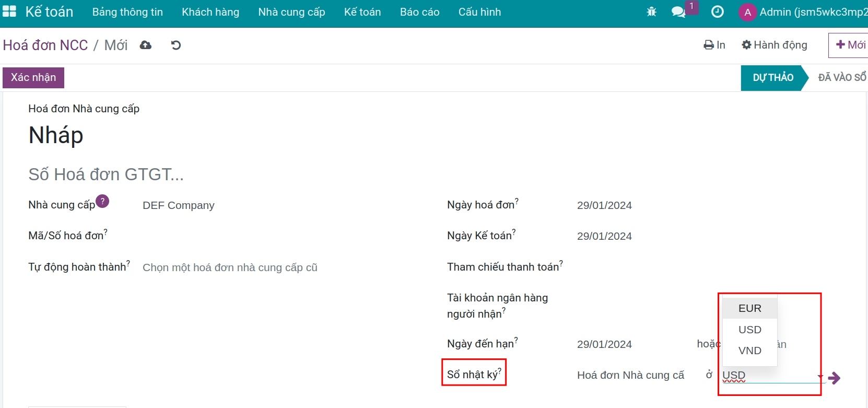Click the Admin user avatar
868x408 pixels.
pos(747,12)
